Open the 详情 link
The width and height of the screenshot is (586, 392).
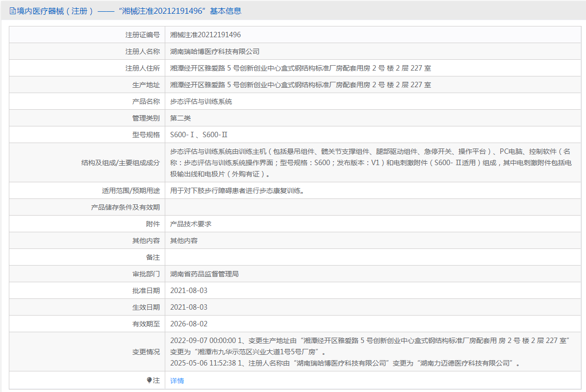177,381
